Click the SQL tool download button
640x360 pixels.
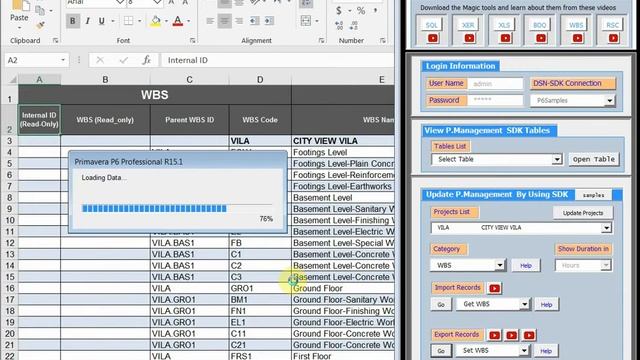coord(431,25)
